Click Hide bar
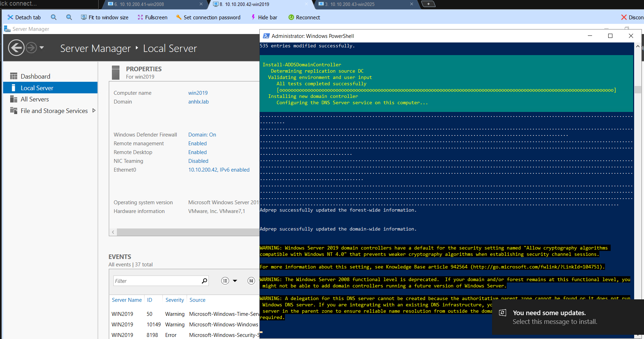 point(264,17)
